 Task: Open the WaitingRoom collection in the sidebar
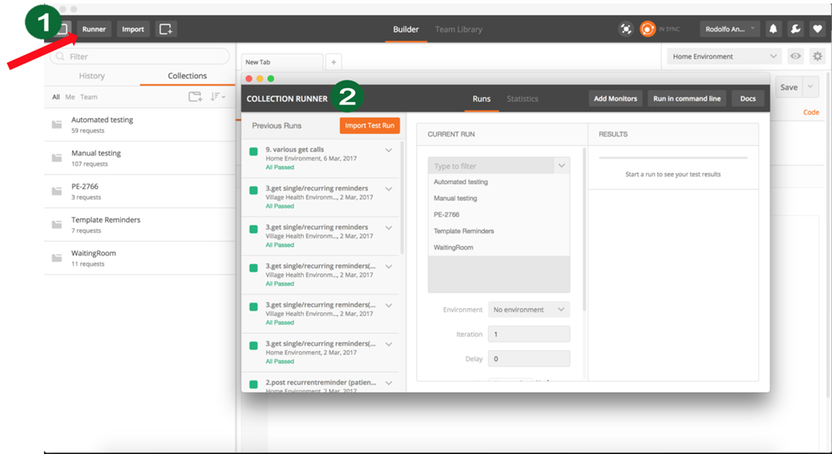coord(140,258)
